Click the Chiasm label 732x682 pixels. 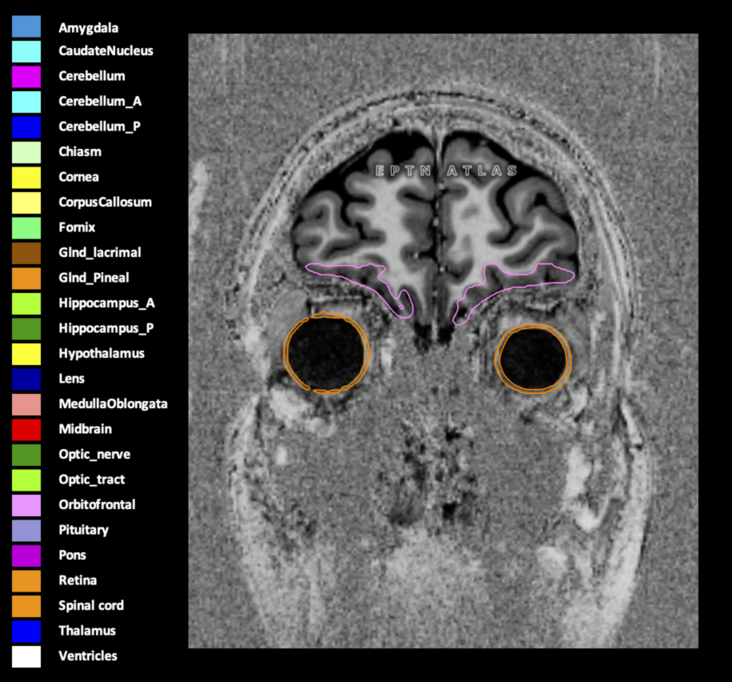80,152
